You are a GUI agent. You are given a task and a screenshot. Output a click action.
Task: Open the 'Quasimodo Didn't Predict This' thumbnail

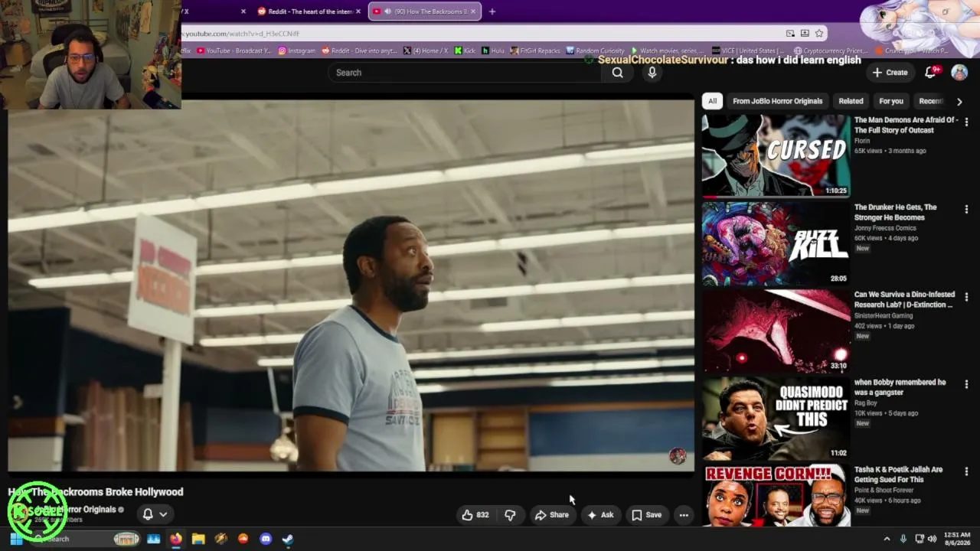(x=776, y=419)
